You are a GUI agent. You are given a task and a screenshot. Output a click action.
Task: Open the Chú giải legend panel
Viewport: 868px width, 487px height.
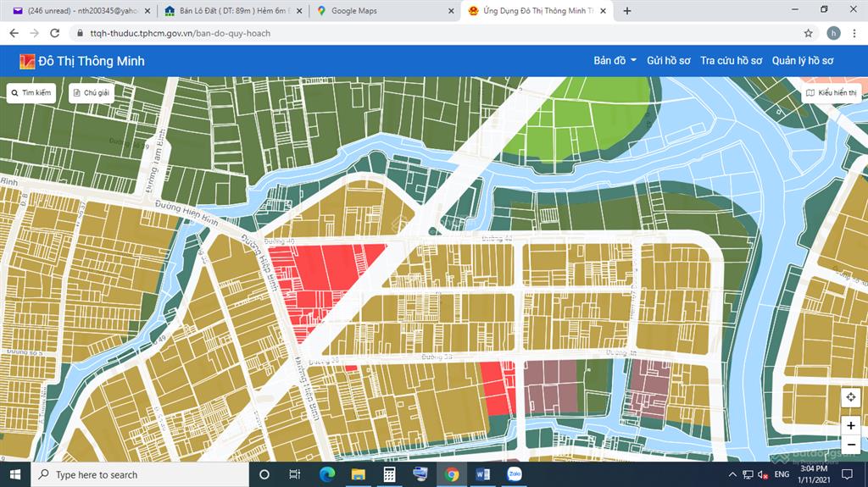pos(92,92)
